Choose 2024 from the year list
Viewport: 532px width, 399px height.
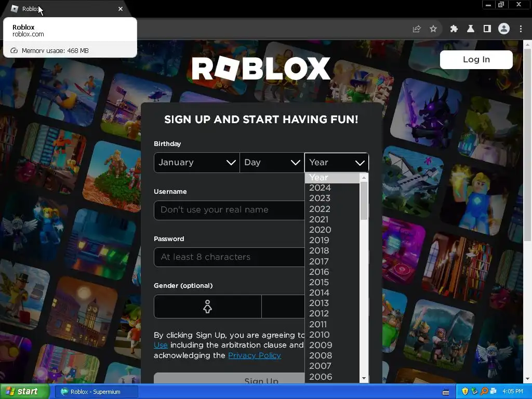pyautogui.click(x=332, y=188)
